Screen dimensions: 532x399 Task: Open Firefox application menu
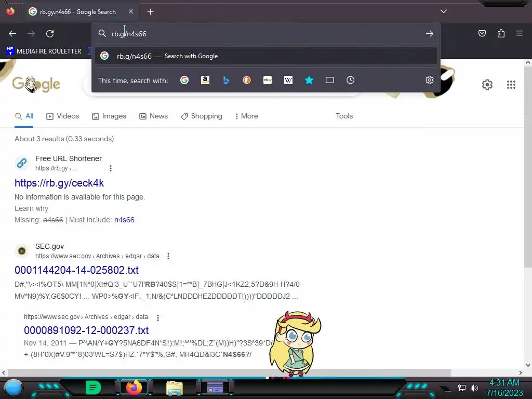519,33
